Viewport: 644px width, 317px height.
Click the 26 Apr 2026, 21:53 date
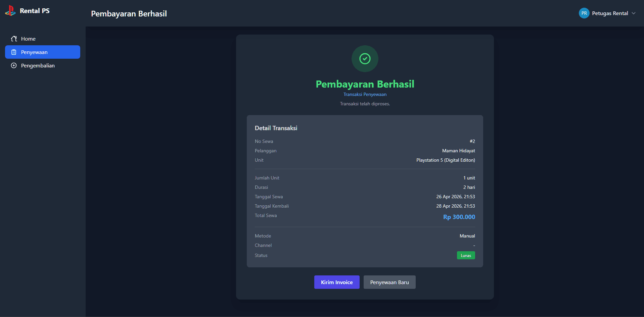pyautogui.click(x=456, y=197)
